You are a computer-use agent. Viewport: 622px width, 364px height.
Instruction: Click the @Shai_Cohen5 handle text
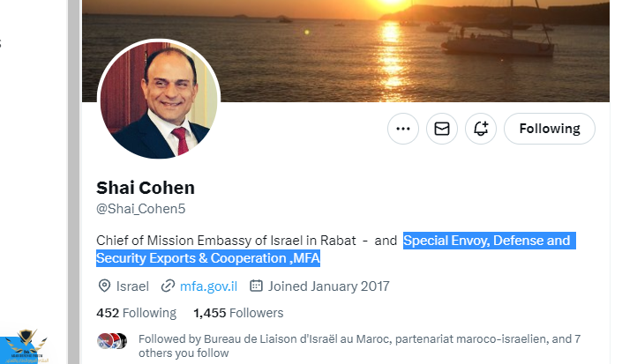point(140,209)
